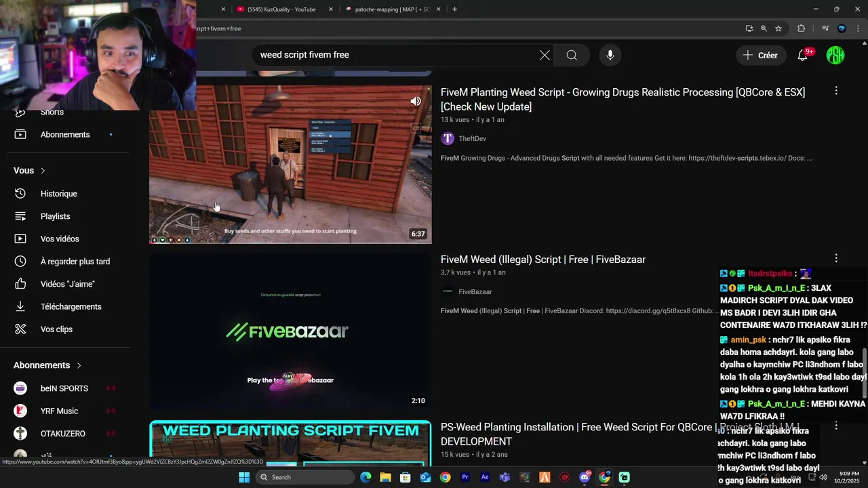This screenshot has height=488, width=868.
Task: Start voice search with microphone
Action: pos(610,56)
